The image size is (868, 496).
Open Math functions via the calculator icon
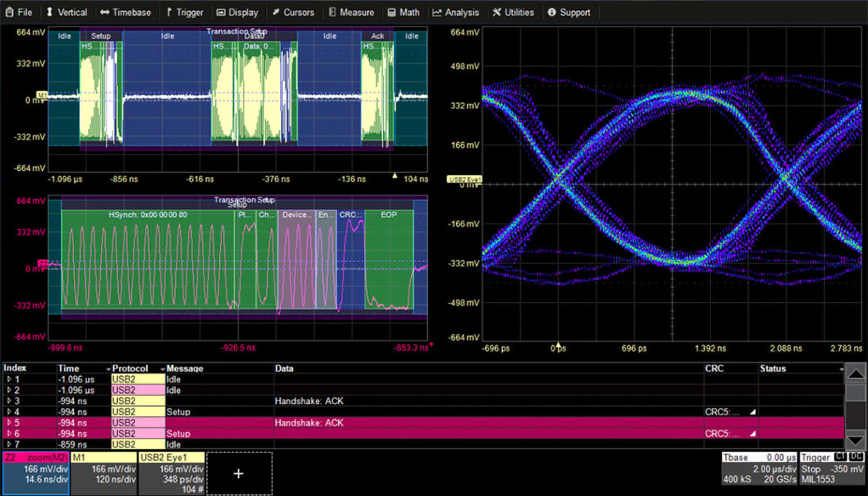tap(391, 12)
